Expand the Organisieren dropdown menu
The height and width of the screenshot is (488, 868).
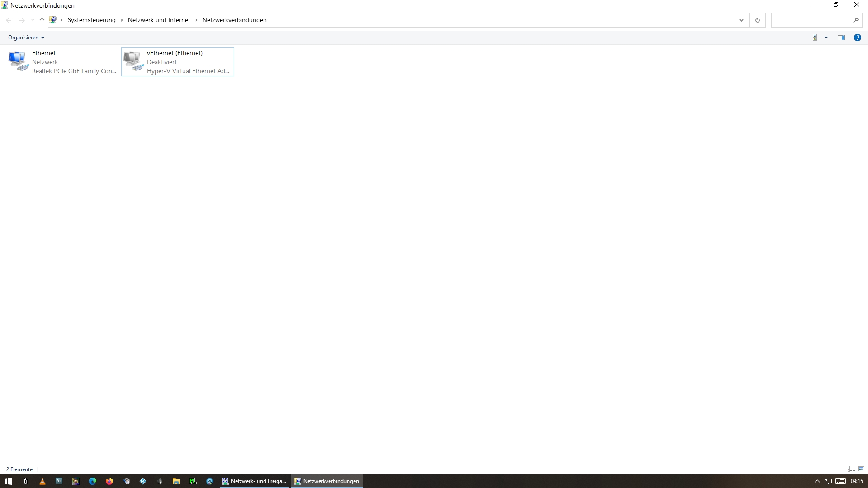[26, 38]
